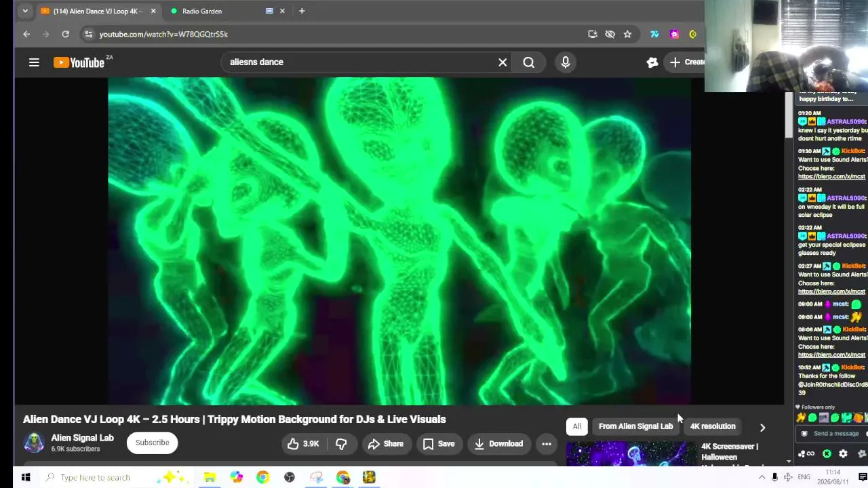Open the blerp.com link under the 01:30 AM KickBot message
The height and width of the screenshot is (488, 868).
831,177
